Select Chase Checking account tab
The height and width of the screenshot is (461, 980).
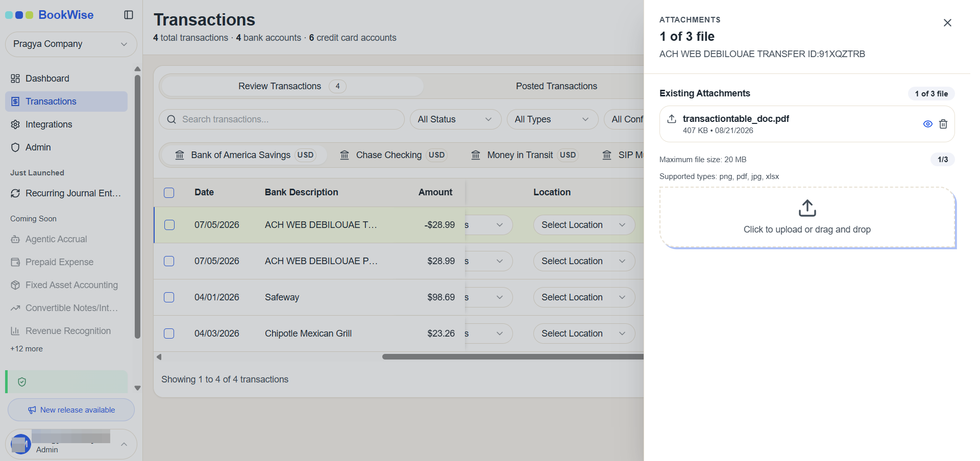(x=394, y=155)
